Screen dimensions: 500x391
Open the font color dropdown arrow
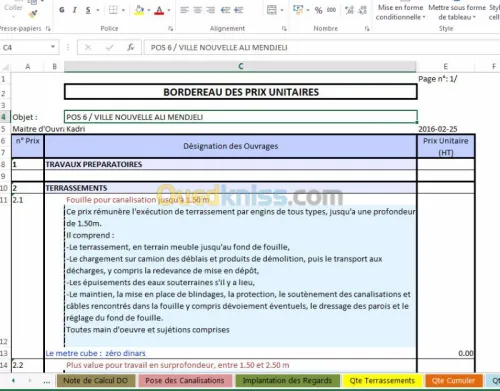pyautogui.click(x=169, y=10)
